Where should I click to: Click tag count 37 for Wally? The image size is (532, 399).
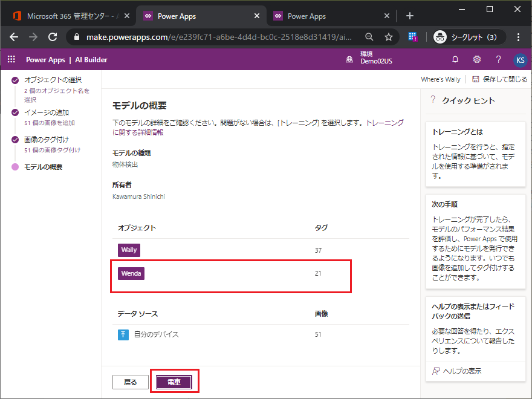pos(318,250)
